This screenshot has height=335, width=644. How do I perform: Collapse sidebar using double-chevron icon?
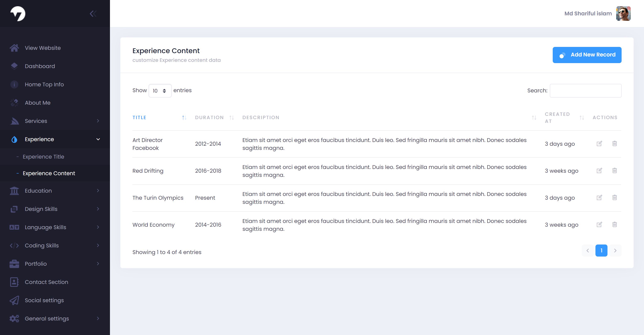tap(93, 14)
